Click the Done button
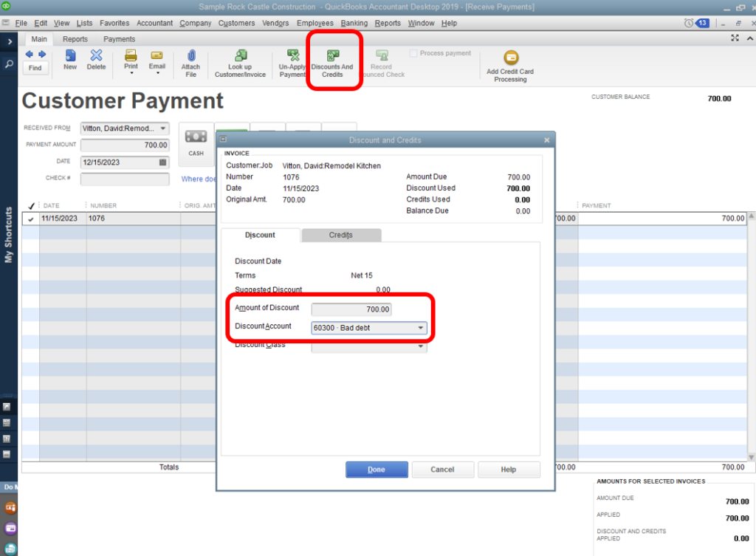The width and height of the screenshot is (756, 556). pyautogui.click(x=377, y=469)
